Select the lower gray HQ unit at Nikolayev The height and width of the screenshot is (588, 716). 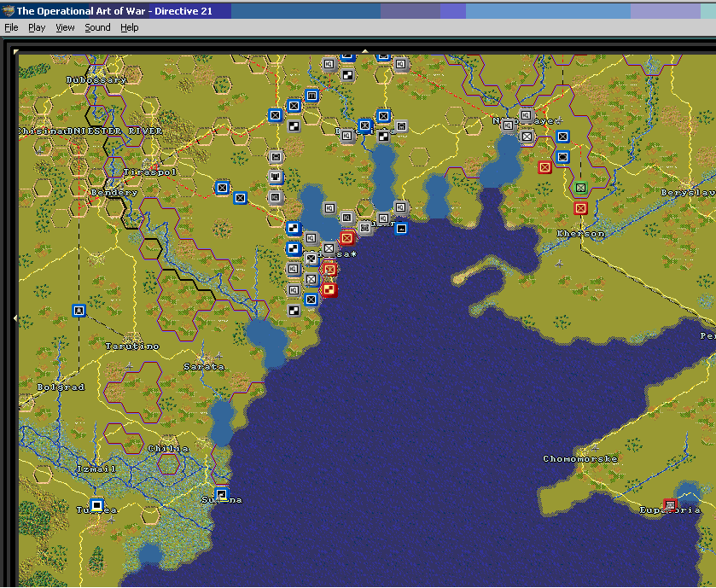pyautogui.click(x=508, y=125)
